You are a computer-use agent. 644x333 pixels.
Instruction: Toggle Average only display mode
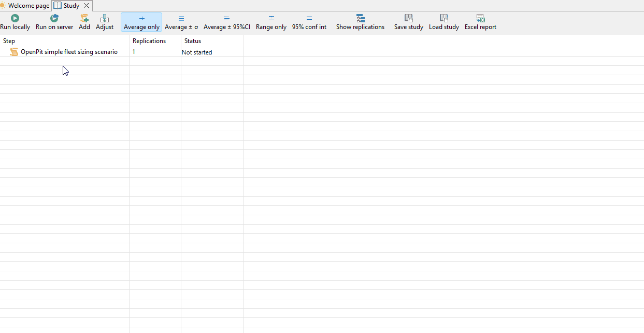click(141, 22)
